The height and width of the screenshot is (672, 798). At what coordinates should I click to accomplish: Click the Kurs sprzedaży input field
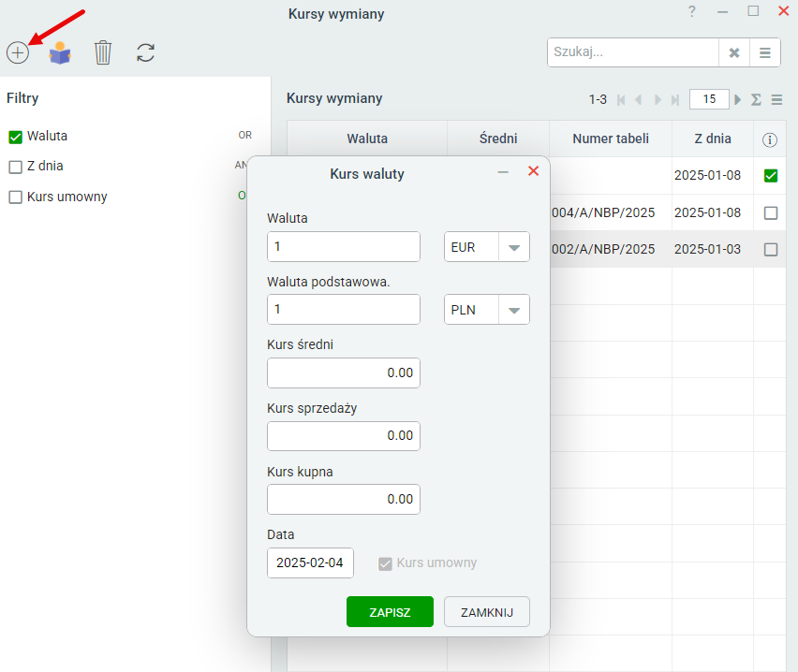(344, 436)
